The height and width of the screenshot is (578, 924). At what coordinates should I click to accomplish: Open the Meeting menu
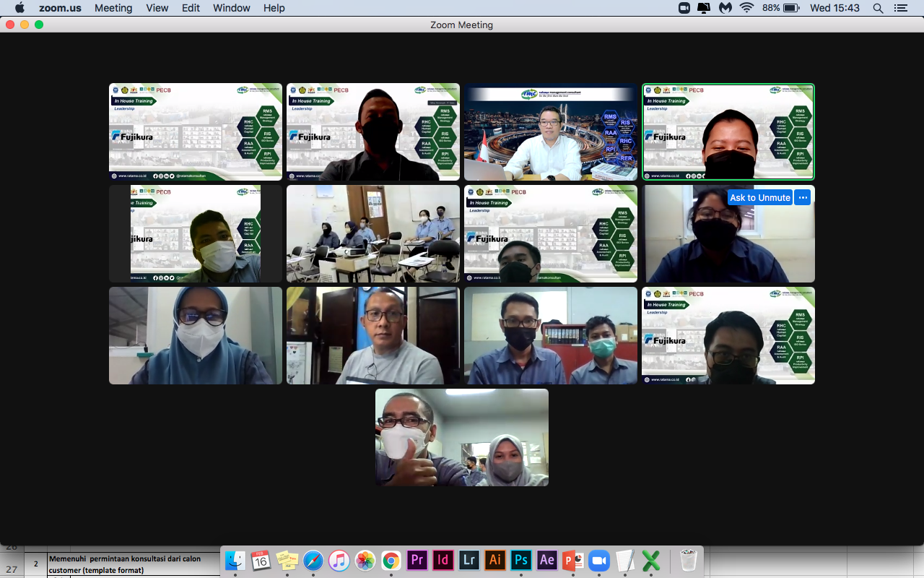click(113, 8)
